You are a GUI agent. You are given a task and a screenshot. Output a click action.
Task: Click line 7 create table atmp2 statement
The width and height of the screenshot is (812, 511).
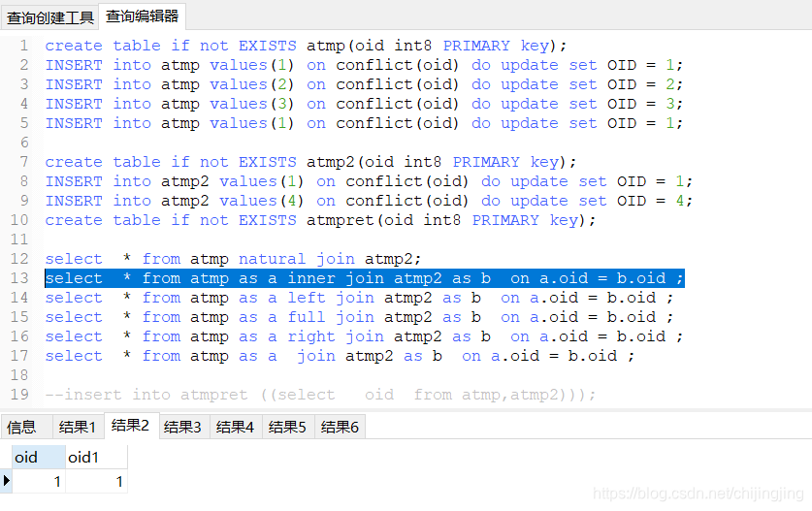[310, 162]
